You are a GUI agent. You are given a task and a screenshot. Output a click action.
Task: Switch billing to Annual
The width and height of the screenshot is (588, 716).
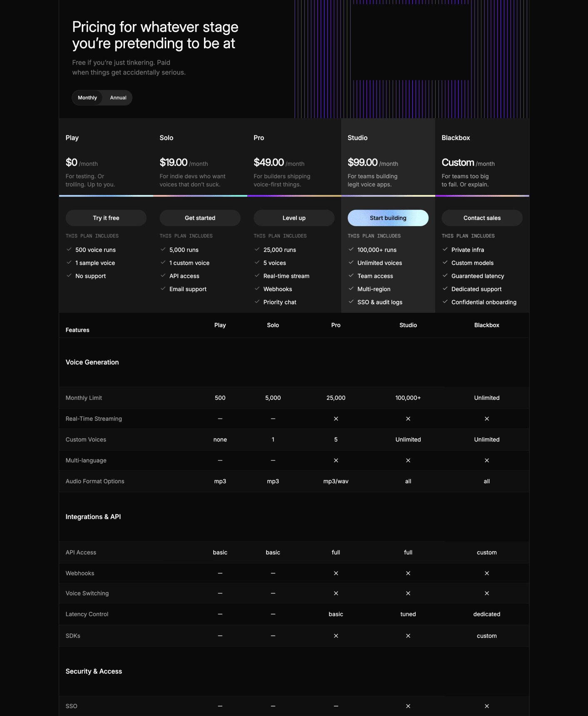[118, 97]
